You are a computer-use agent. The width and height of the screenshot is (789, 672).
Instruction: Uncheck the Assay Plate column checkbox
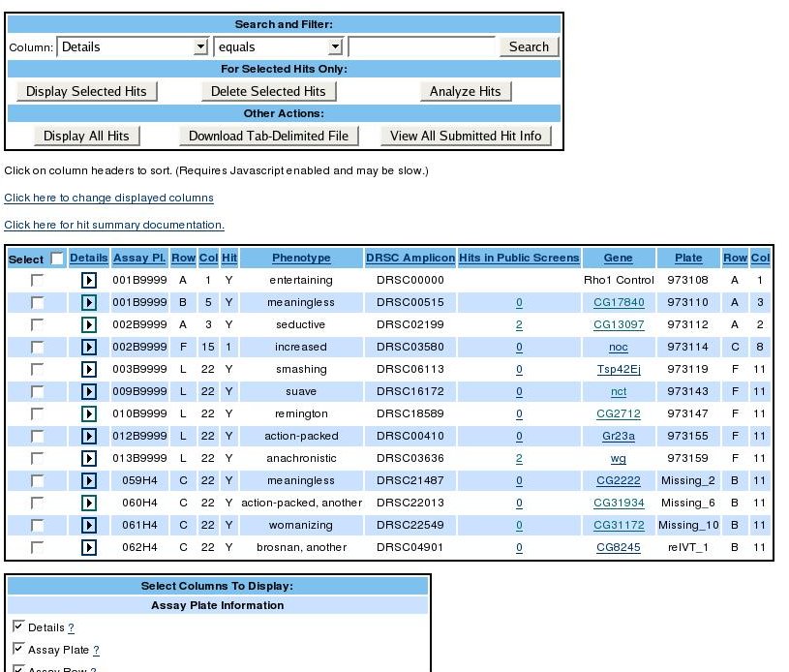(18, 649)
